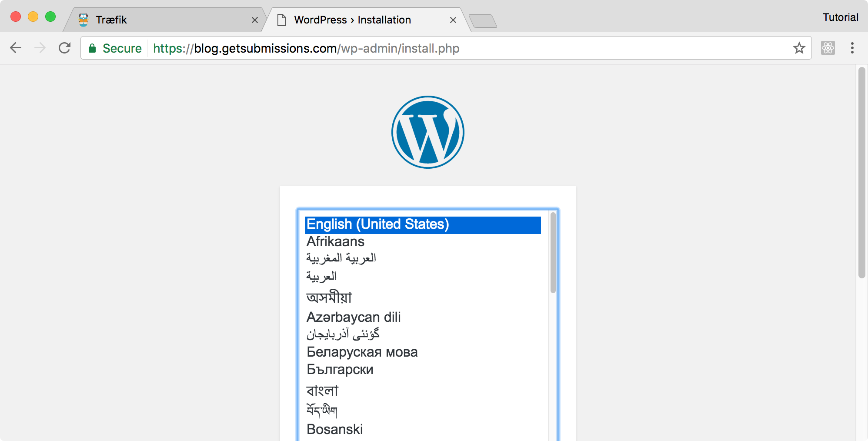The height and width of the screenshot is (441, 868).
Task: Close the Træfik tab
Action: tap(255, 20)
